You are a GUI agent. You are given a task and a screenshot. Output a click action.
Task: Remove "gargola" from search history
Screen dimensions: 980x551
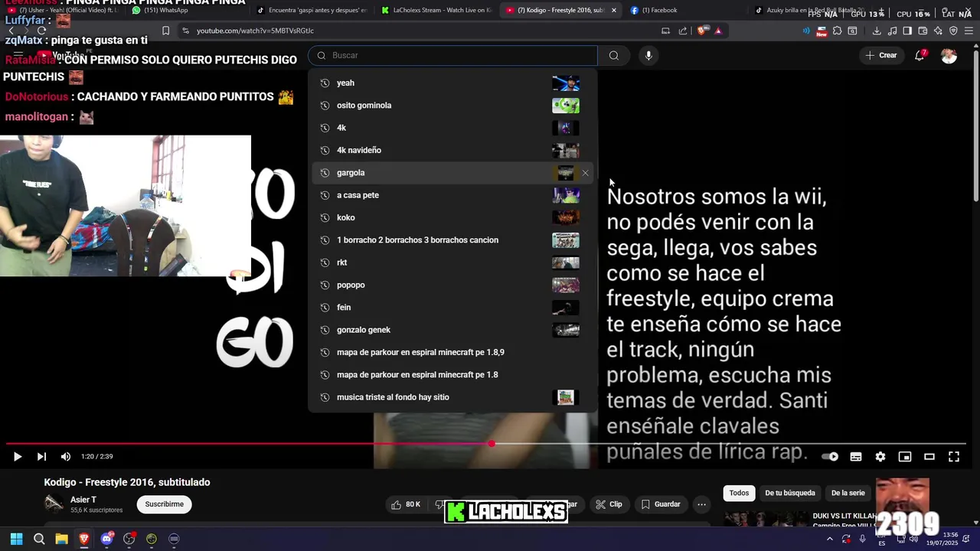tap(586, 173)
